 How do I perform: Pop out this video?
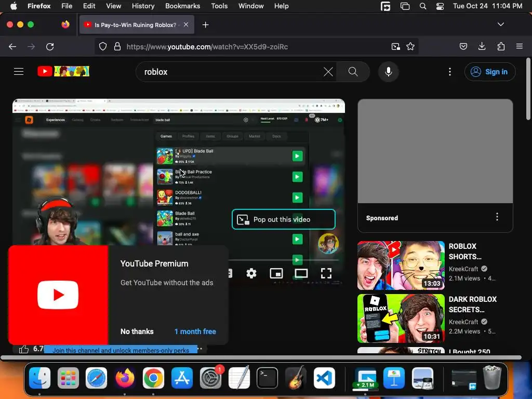pyautogui.click(x=284, y=219)
